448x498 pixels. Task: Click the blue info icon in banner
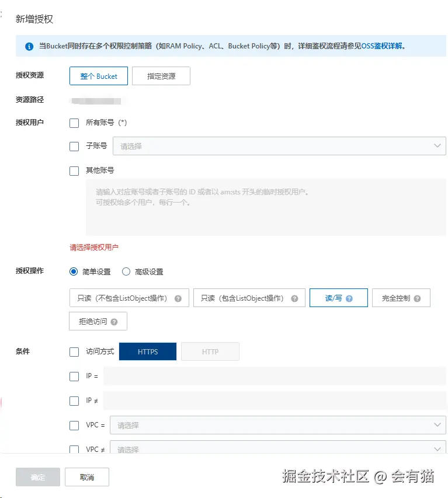click(x=29, y=46)
